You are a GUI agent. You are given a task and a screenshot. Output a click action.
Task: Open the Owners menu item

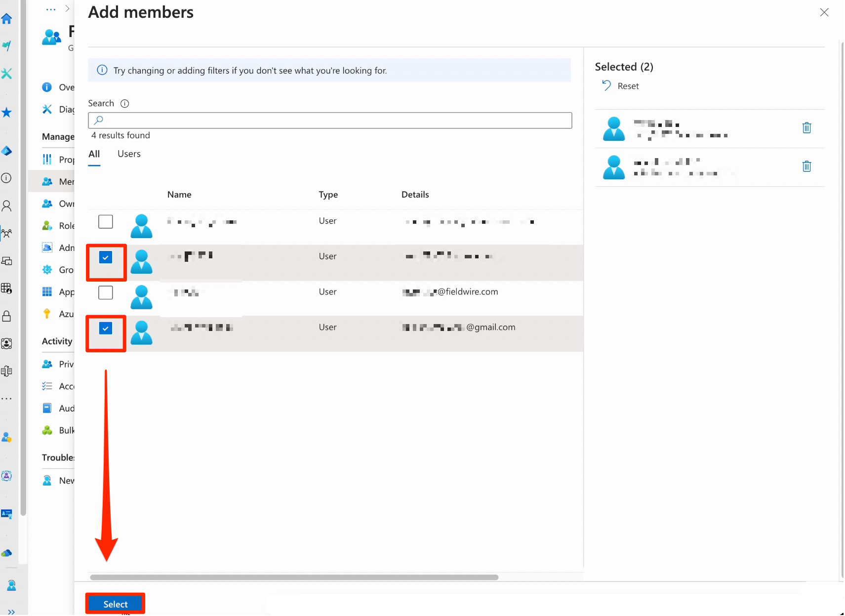click(58, 204)
